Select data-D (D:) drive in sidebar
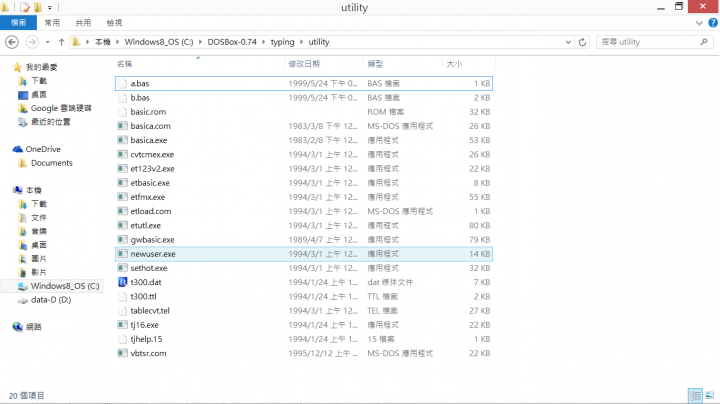This screenshot has height=404, width=720. click(x=51, y=300)
